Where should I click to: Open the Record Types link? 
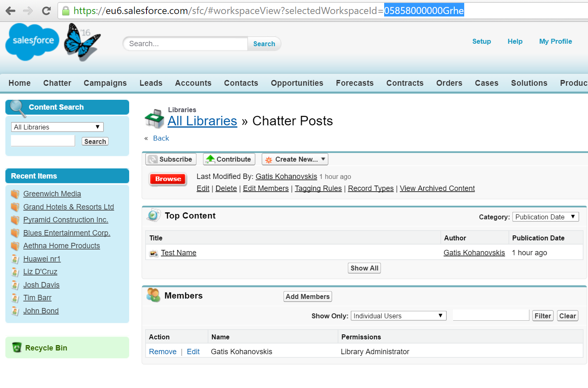(371, 188)
